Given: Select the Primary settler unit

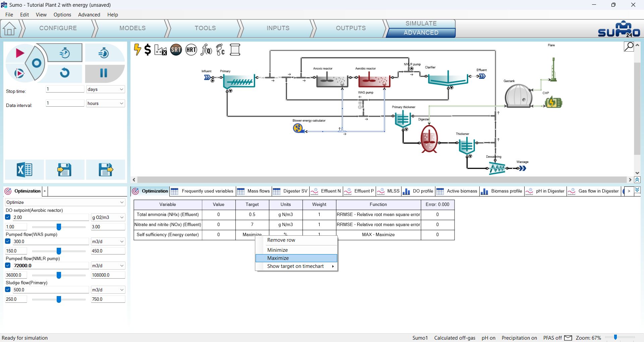Looking at the screenshot, I should 239,81.
